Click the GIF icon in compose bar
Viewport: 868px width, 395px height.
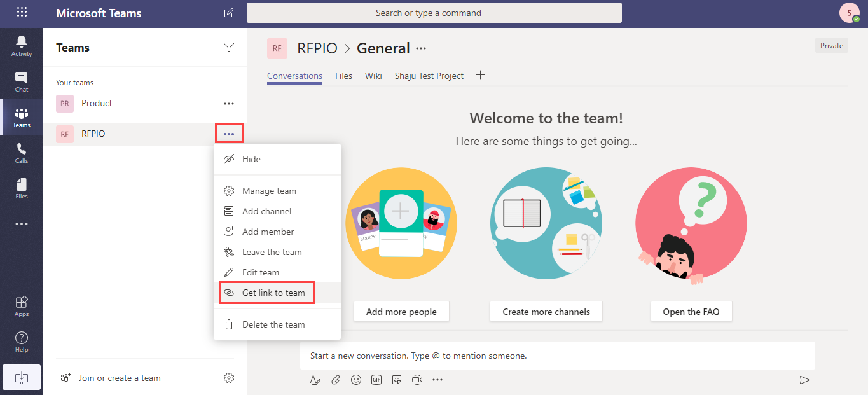coord(376,380)
